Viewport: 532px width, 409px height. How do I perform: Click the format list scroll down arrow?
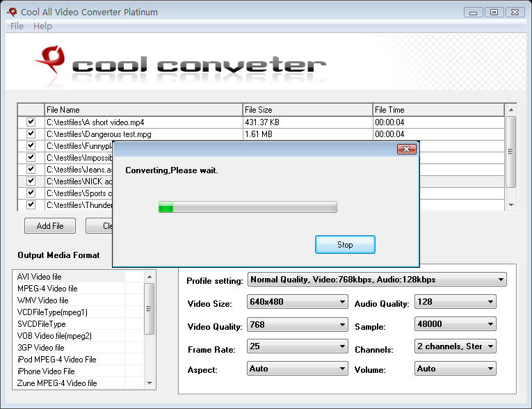coord(150,383)
